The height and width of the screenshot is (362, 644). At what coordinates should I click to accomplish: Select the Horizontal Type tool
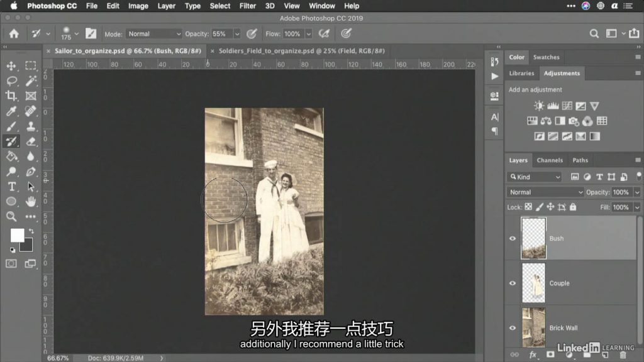11,187
